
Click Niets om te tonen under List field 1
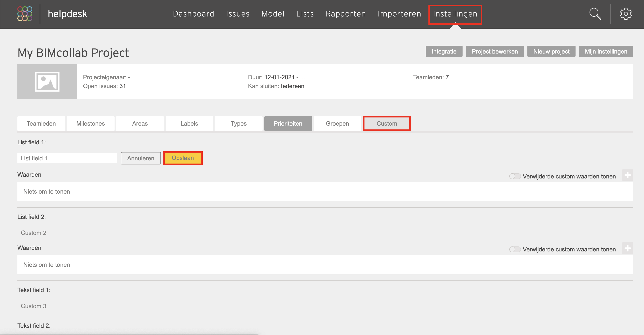pyautogui.click(x=47, y=192)
